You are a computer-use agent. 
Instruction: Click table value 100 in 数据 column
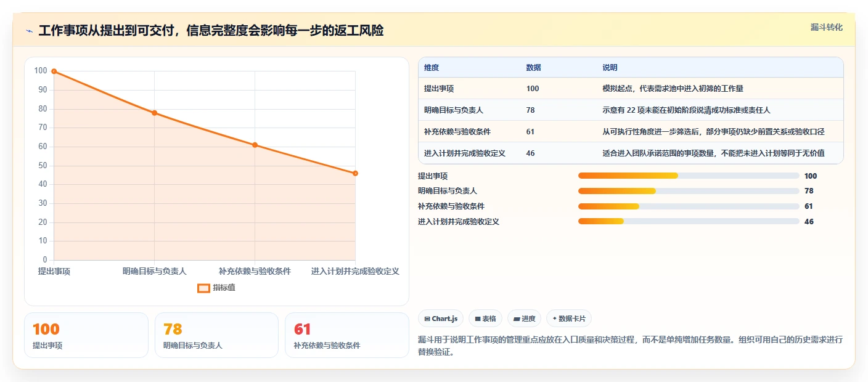pos(533,89)
